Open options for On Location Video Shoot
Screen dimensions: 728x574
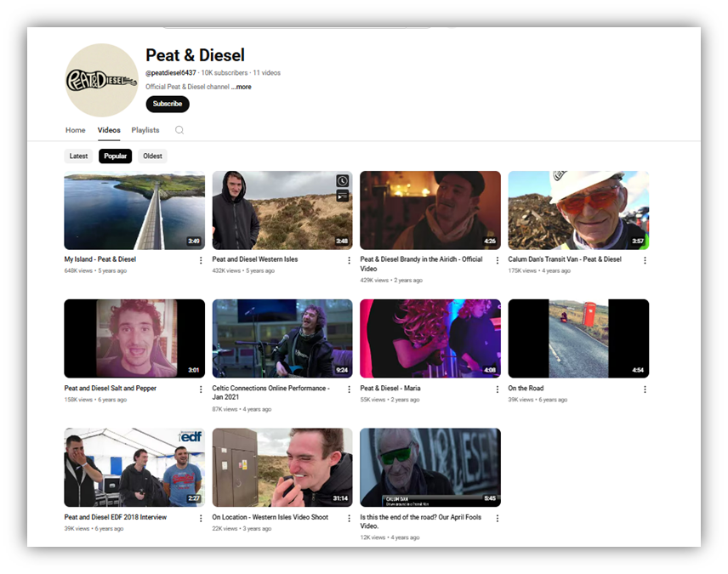pos(350,518)
